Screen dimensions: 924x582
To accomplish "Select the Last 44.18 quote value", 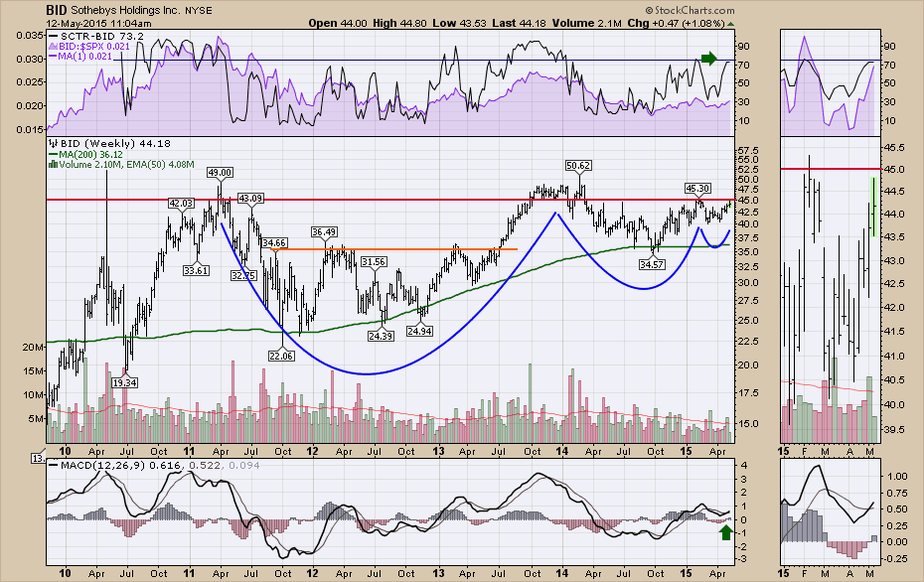I will 520,24.
